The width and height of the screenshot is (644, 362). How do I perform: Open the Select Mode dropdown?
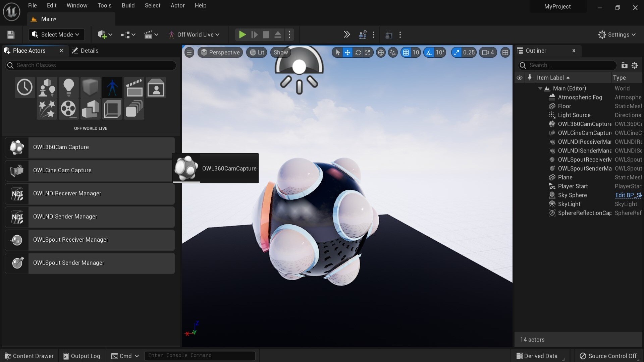(x=56, y=35)
